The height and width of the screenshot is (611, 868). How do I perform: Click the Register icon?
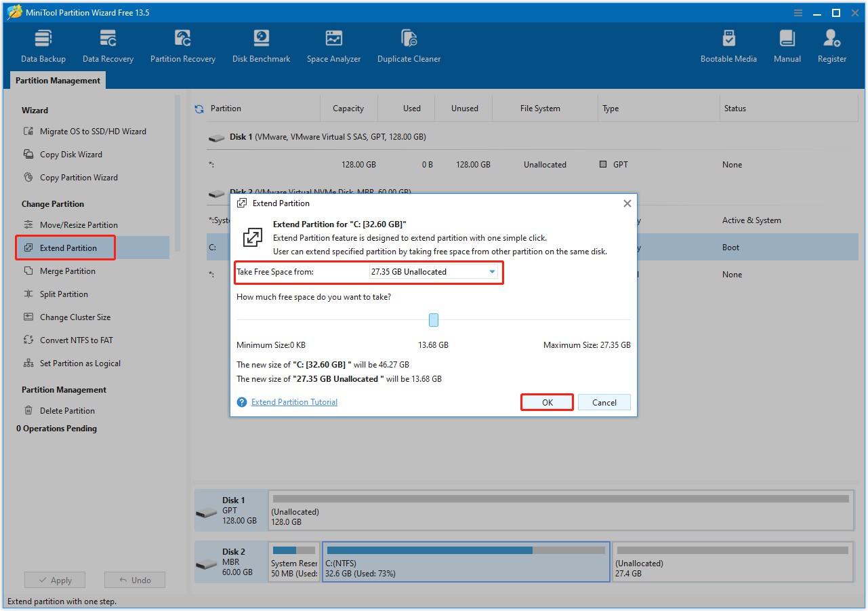pos(831,45)
